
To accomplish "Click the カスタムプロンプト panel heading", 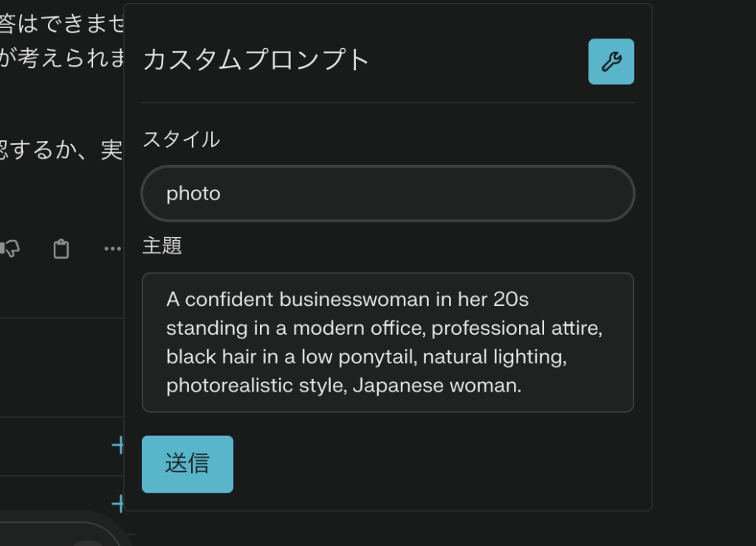I will point(255,60).
